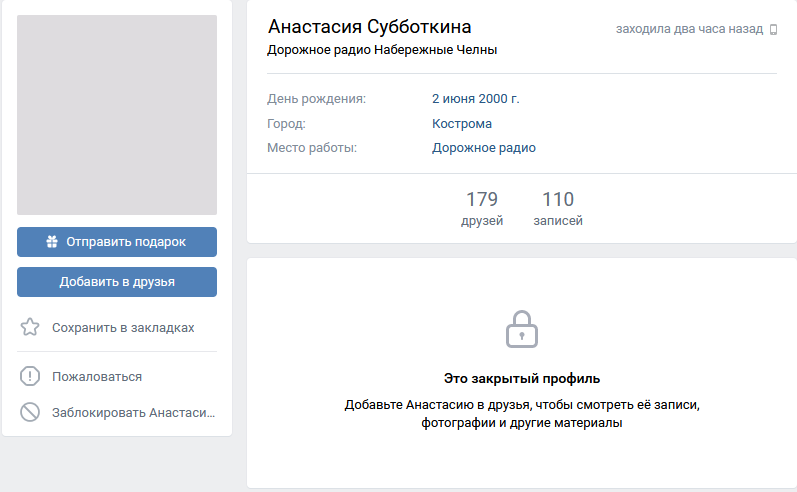Open workplace link Дорожное радио
The width and height of the screenshot is (797, 492).
coord(484,148)
